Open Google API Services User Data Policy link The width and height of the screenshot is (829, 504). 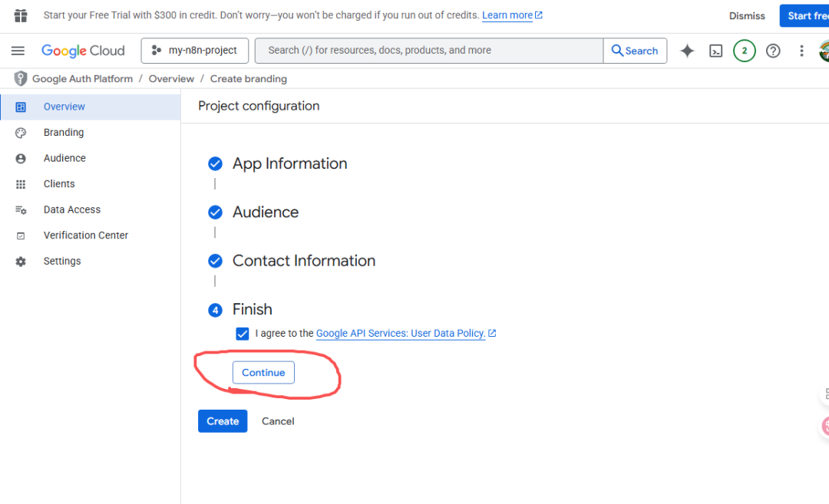[401, 334]
